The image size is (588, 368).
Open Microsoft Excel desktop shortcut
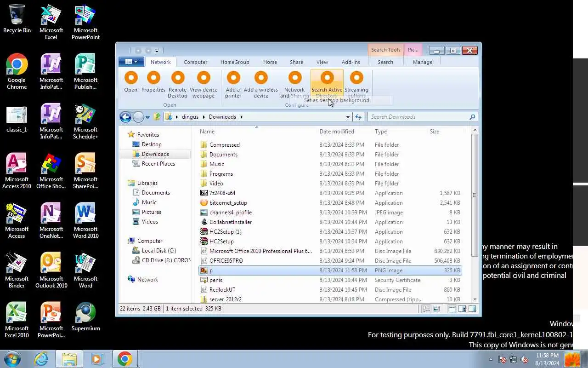[x=51, y=23]
